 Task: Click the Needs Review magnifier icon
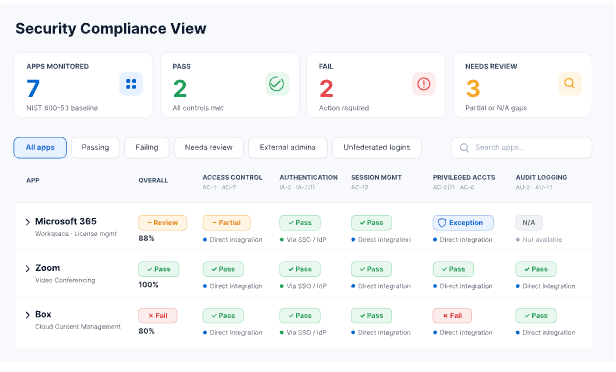(570, 84)
